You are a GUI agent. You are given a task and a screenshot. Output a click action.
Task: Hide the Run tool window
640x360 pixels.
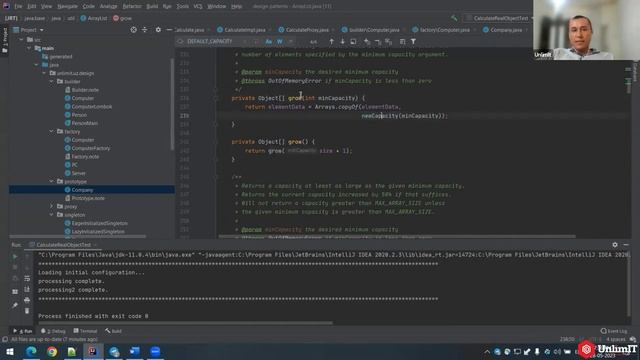point(626,244)
